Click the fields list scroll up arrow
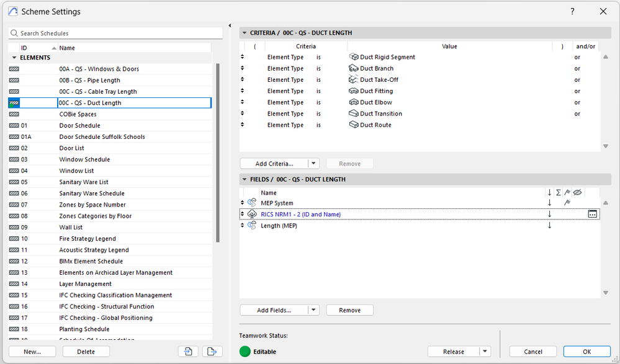Image resolution: width=620 pixels, height=364 pixels. coord(605,203)
